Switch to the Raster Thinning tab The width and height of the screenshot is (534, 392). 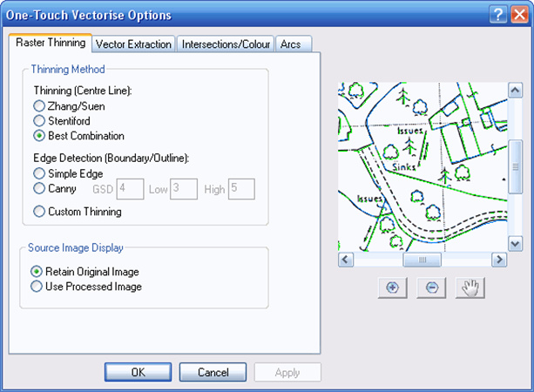tap(51, 43)
